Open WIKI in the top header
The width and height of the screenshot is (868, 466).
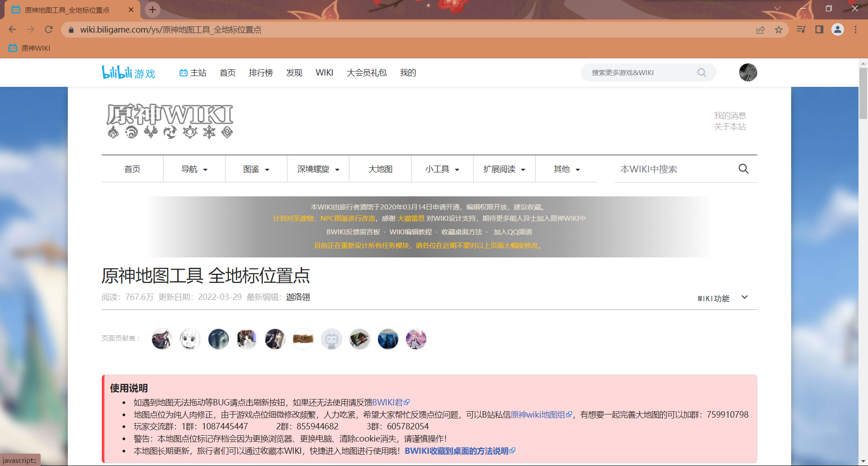pyautogui.click(x=325, y=72)
